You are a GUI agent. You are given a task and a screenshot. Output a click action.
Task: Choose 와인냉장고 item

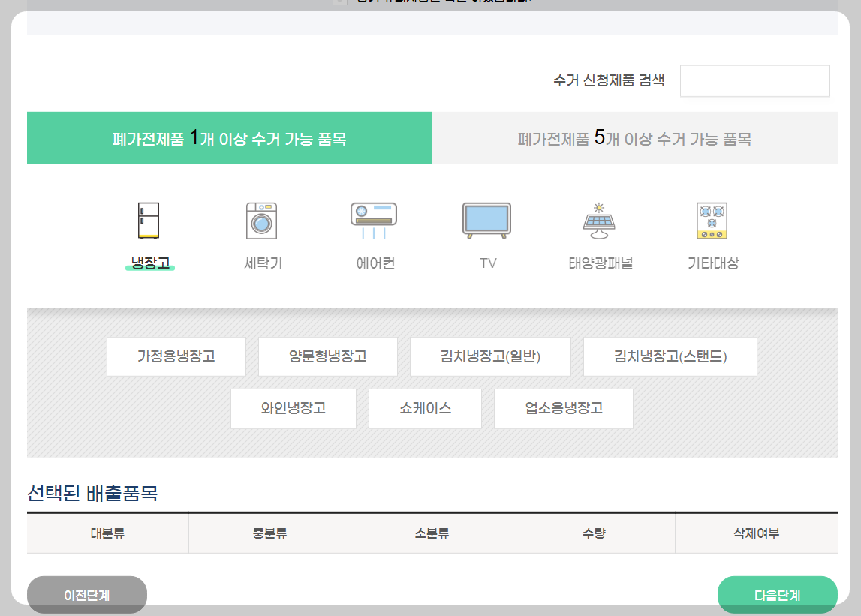[294, 408]
